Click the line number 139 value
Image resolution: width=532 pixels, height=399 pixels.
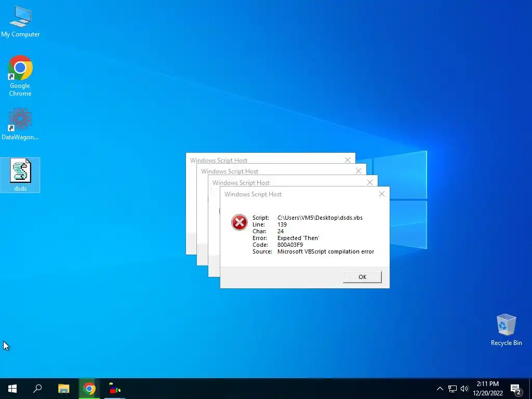282,224
